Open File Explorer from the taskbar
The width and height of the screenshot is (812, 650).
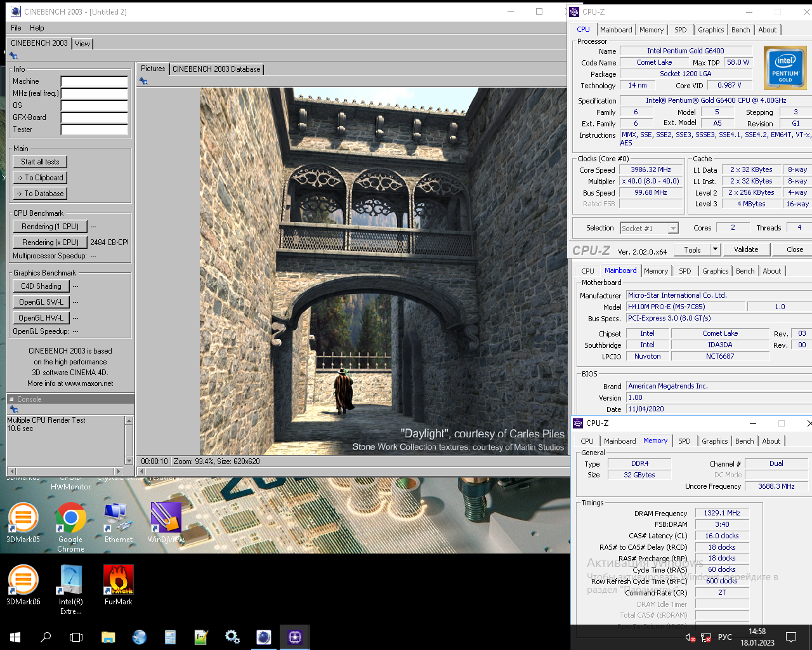[108, 637]
